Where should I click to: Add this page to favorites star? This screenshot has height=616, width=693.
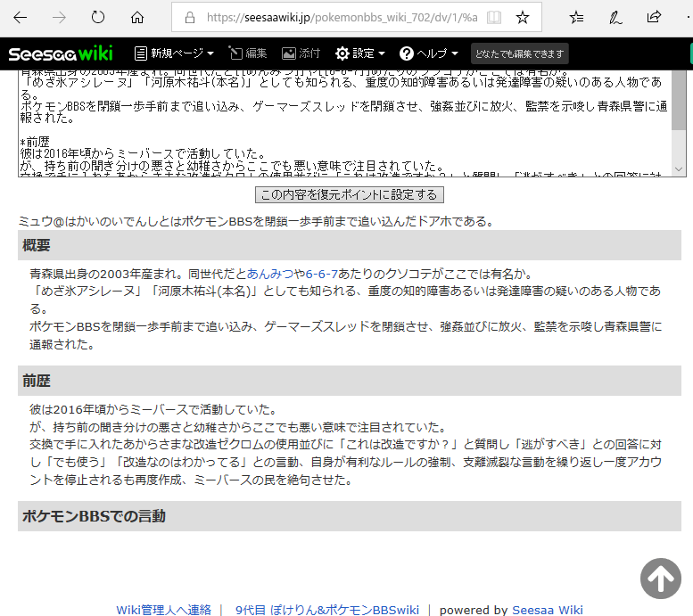point(523,18)
